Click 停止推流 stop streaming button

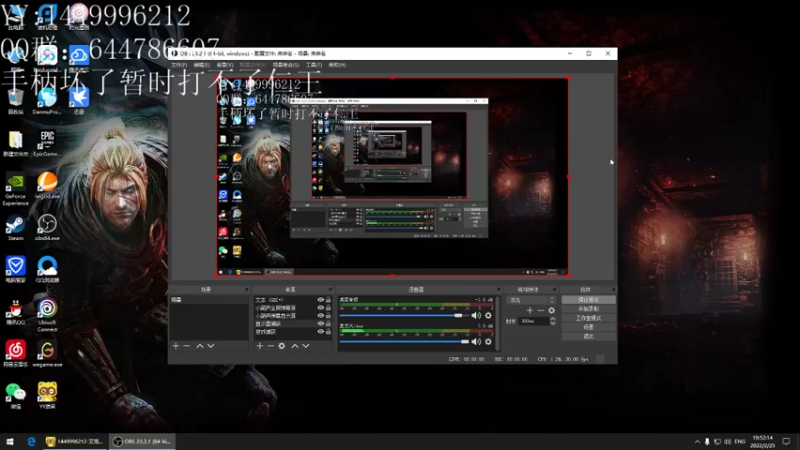coord(589,300)
